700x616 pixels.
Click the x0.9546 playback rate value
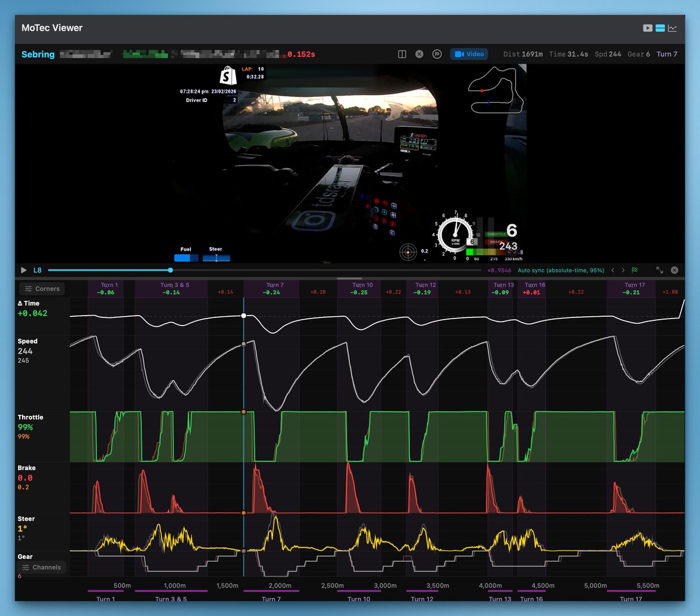[499, 270]
